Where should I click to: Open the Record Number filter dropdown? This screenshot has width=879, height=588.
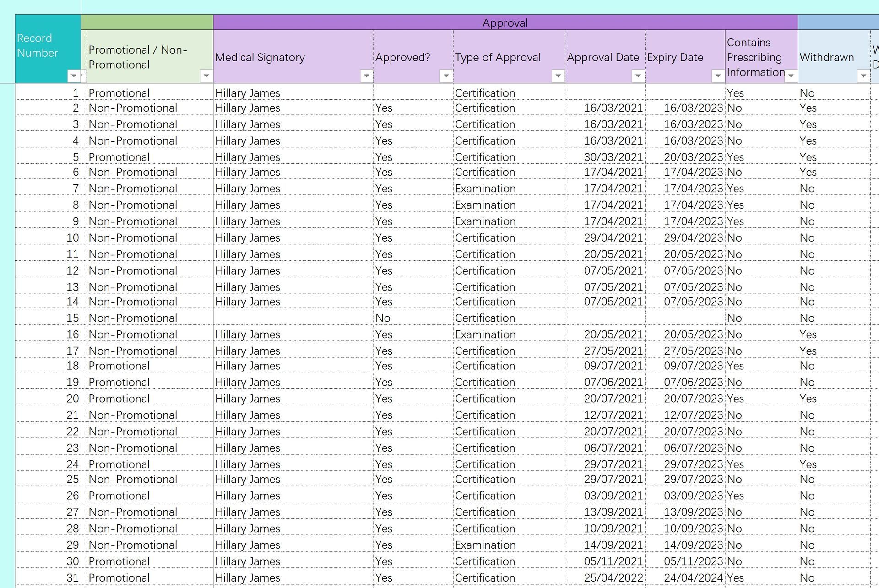73,76
